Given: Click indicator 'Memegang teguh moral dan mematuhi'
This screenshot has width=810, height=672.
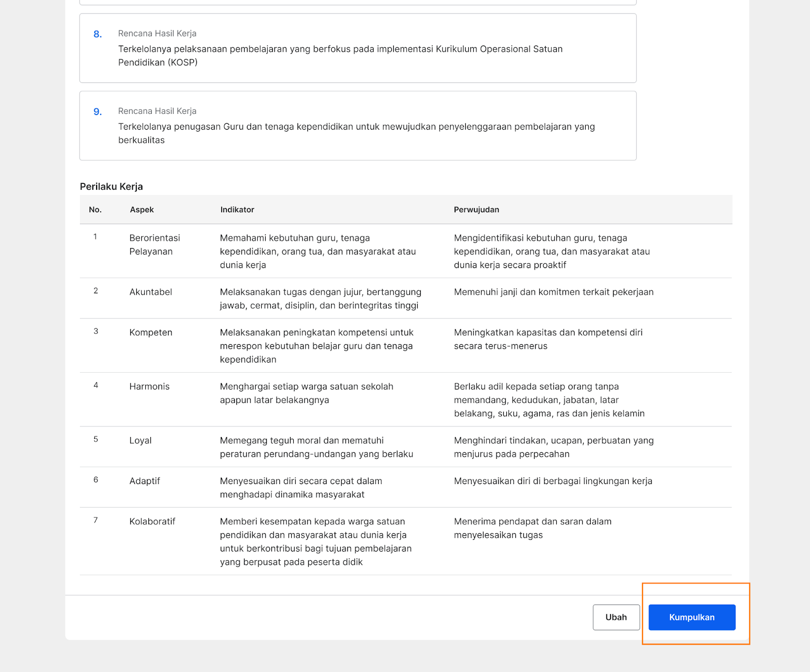Looking at the screenshot, I should 316,447.
